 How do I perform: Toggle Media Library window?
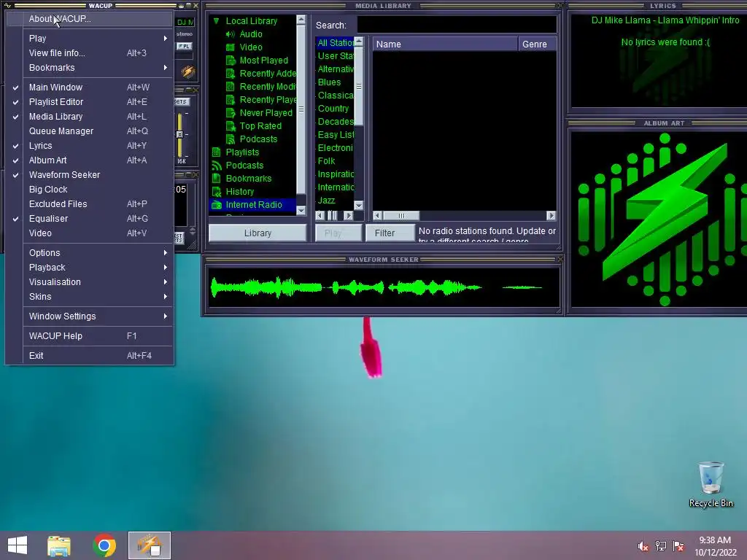[x=90, y=116]
